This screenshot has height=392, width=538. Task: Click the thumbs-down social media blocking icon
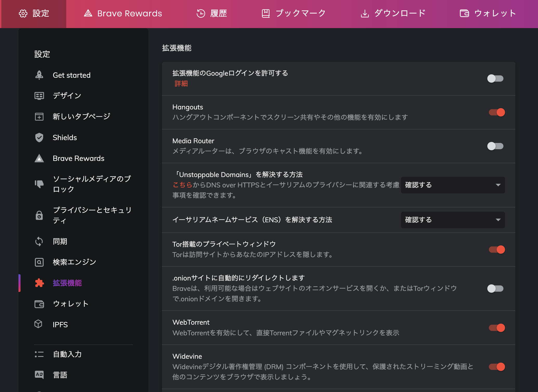pyautogui.click(x=39, y=184)
